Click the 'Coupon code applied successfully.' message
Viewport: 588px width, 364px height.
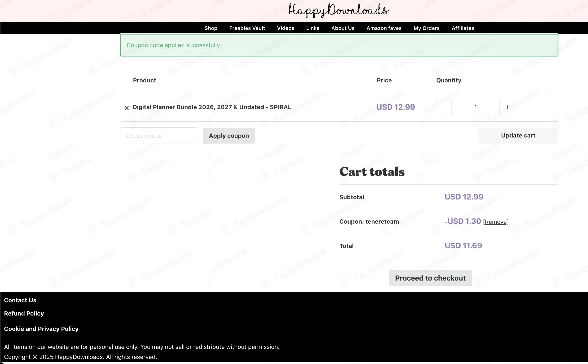click(x=174, y=45)
